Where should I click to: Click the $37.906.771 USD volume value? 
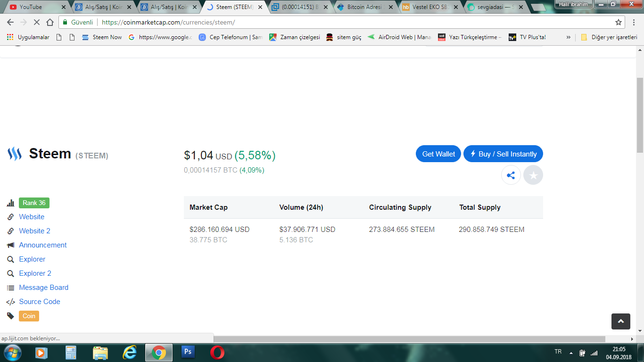[x=307, y=230]
